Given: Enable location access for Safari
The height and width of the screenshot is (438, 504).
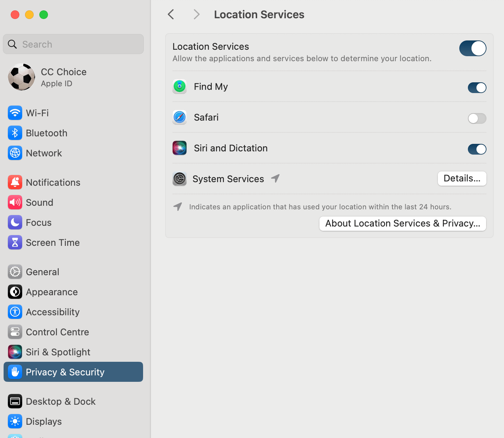Looking at the screenshot, I should [x=477, y=118].
